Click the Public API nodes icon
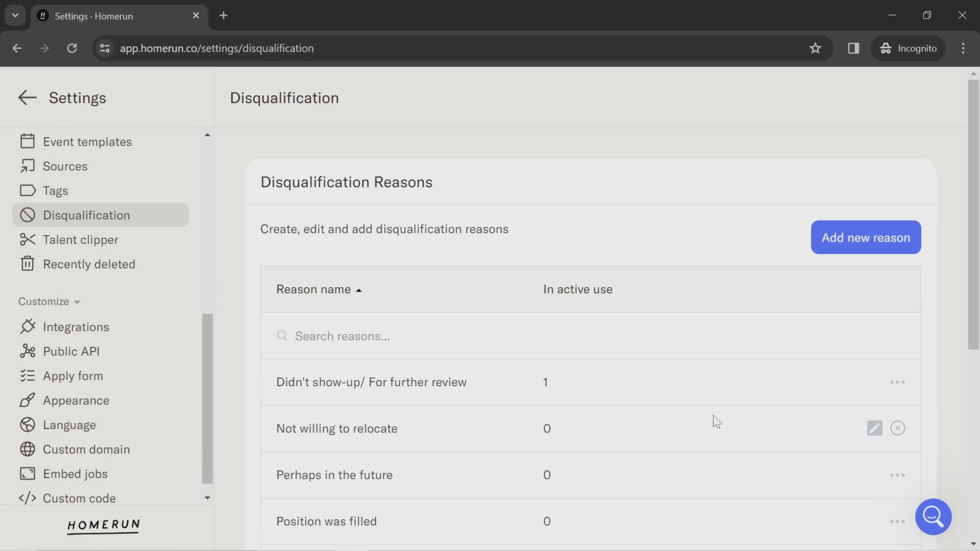This screenshot has height=551, width=980. click(x=27, y=351)
